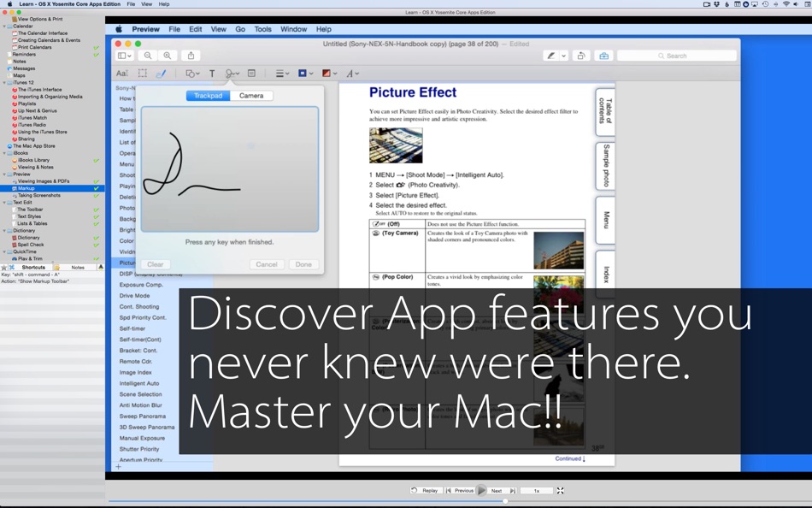Click the Replay button

pos(425,490)
